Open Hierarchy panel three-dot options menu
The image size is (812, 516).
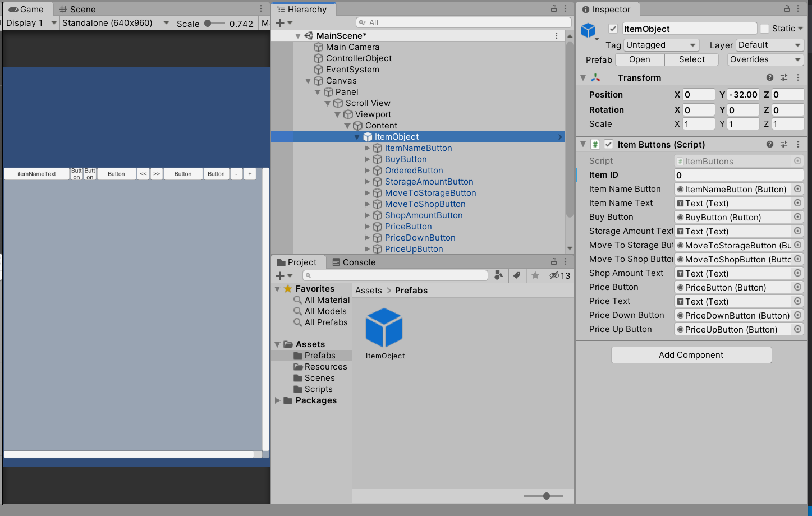click(x=565, y=9)
